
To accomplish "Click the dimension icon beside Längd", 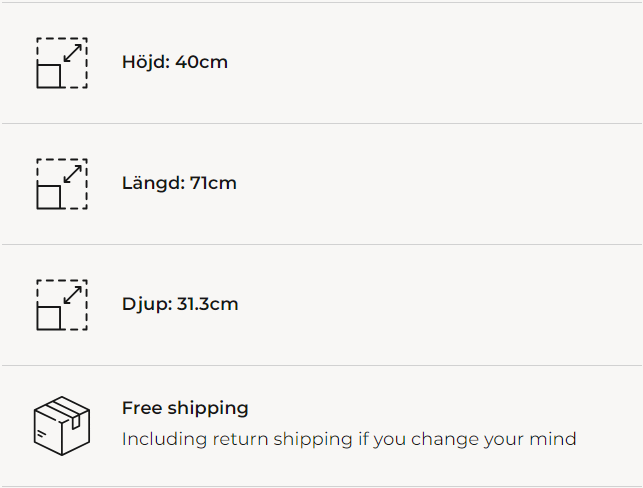I will click(62, 184).
